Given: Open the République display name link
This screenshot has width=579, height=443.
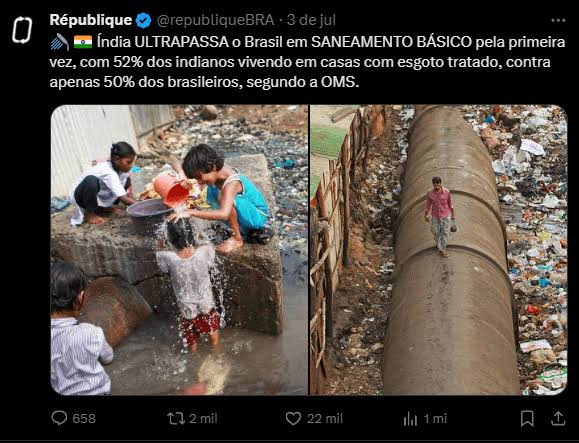Looking at the screenshot, I should pos(91,20).
